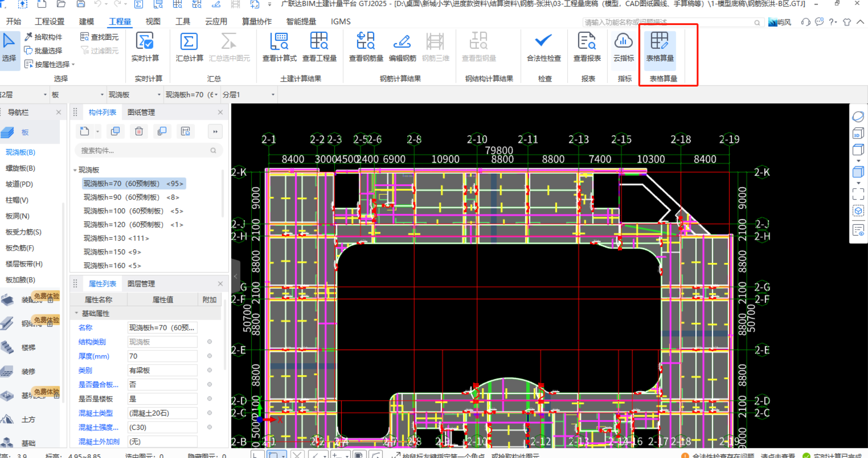
Task: Open floor dropdown showing 2层
Action: (24, 95)
